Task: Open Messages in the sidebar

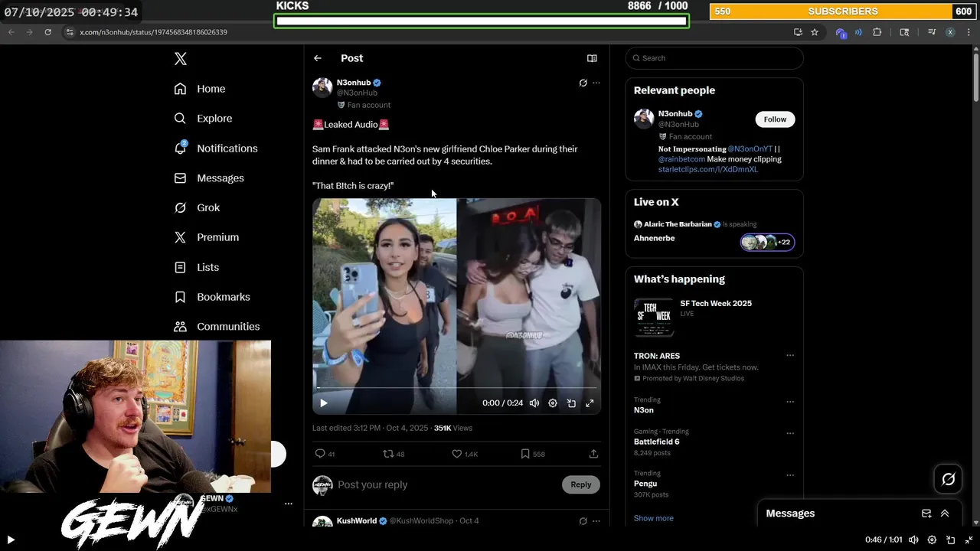Action: pyautogui.click(x=209, y=178)
